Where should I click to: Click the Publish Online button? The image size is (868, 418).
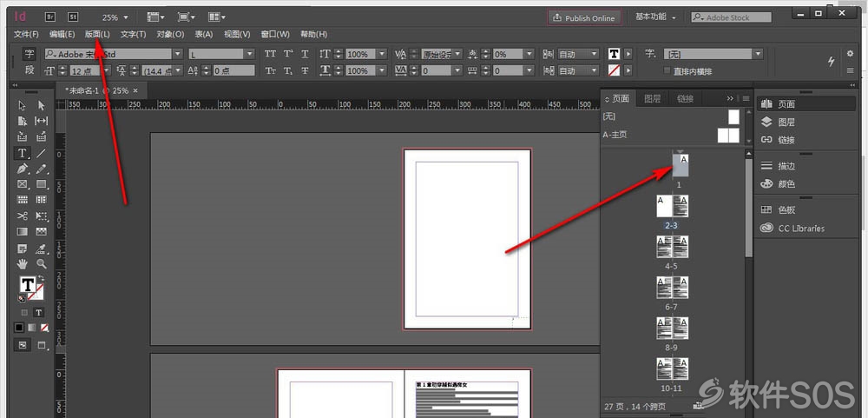(x=584, y=17)
